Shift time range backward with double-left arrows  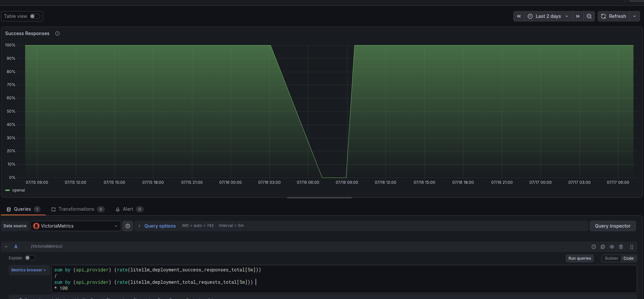pyautogui.click(x=519, y=16)
